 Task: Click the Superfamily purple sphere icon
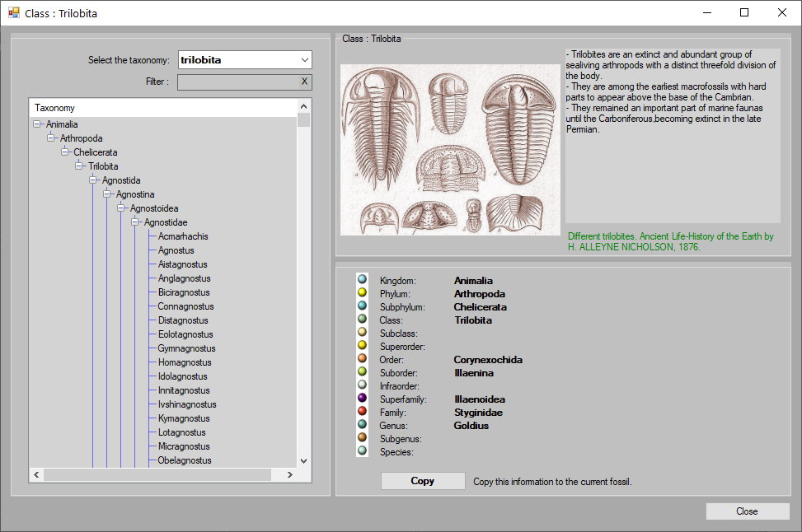[x=362, y=398]
